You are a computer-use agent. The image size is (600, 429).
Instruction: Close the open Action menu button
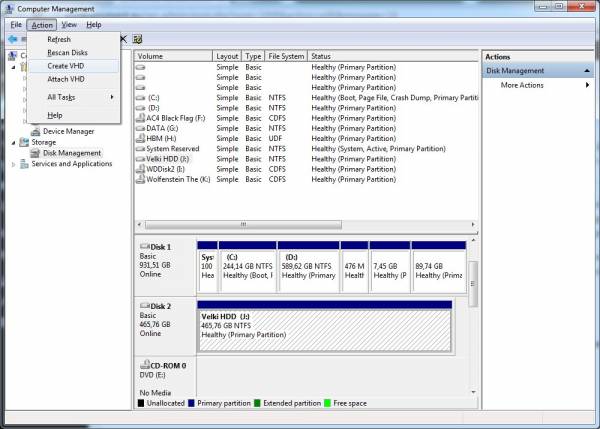(42, 25)
